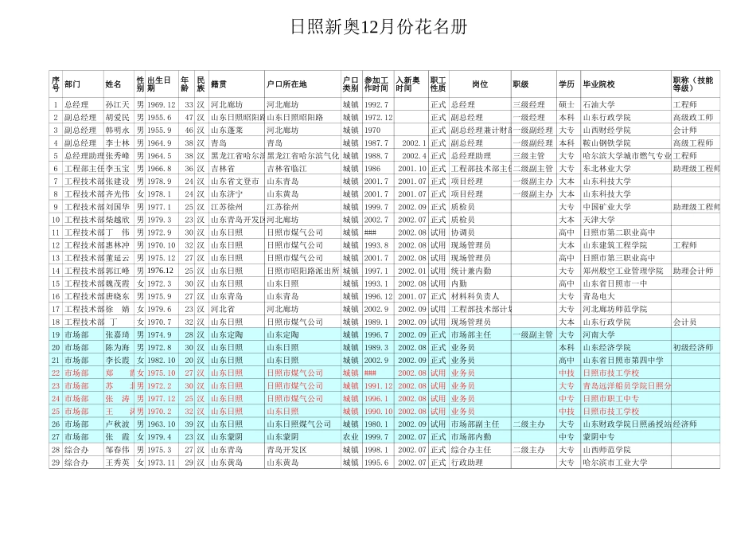The height and width of the screenshot is (535, 756).
Task: Click the name cell 李士林
Action: click(x=118, y=143)
